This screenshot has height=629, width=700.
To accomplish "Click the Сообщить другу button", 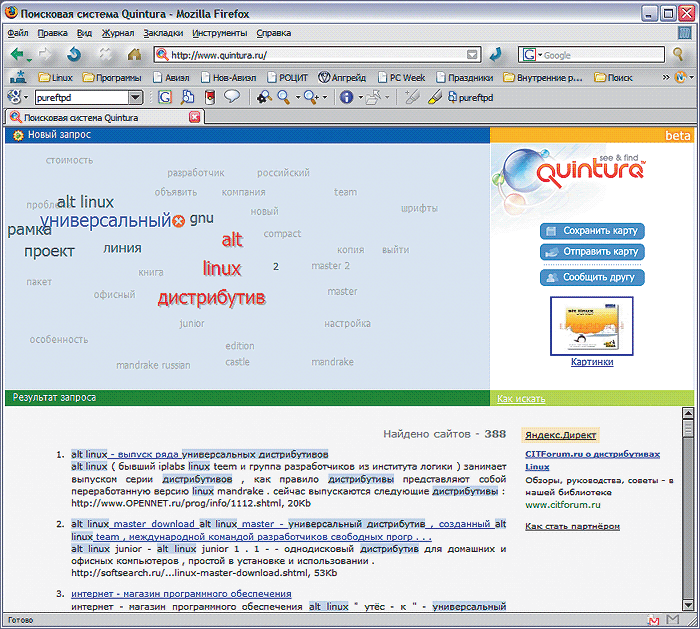I will pos(592,277).
